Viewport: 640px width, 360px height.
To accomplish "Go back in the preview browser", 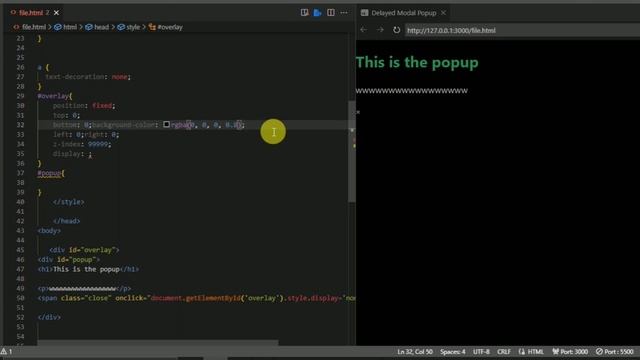I will (363, 30).
